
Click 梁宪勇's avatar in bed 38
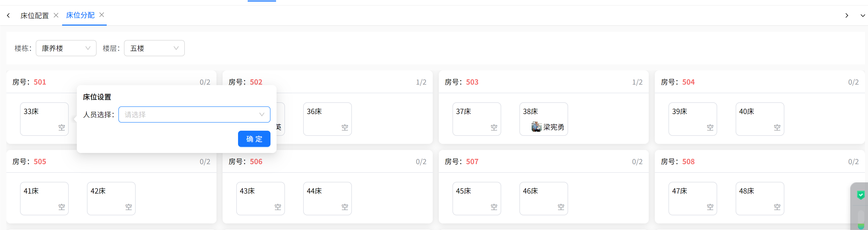536,127
